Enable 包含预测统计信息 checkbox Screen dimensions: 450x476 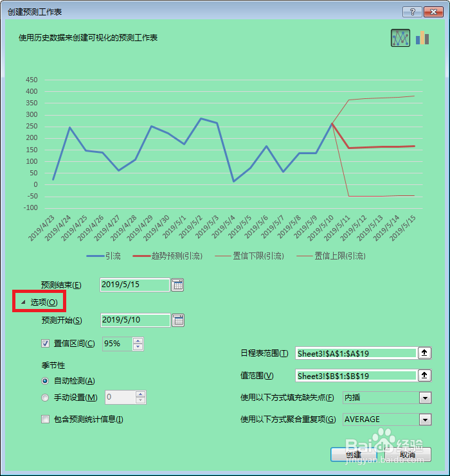coord(45,419)
